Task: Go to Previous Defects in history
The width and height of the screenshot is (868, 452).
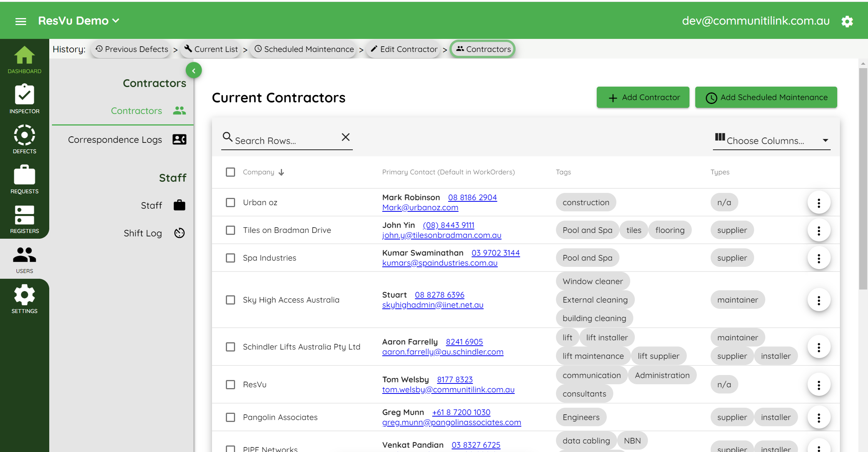Action: point(132,49)
